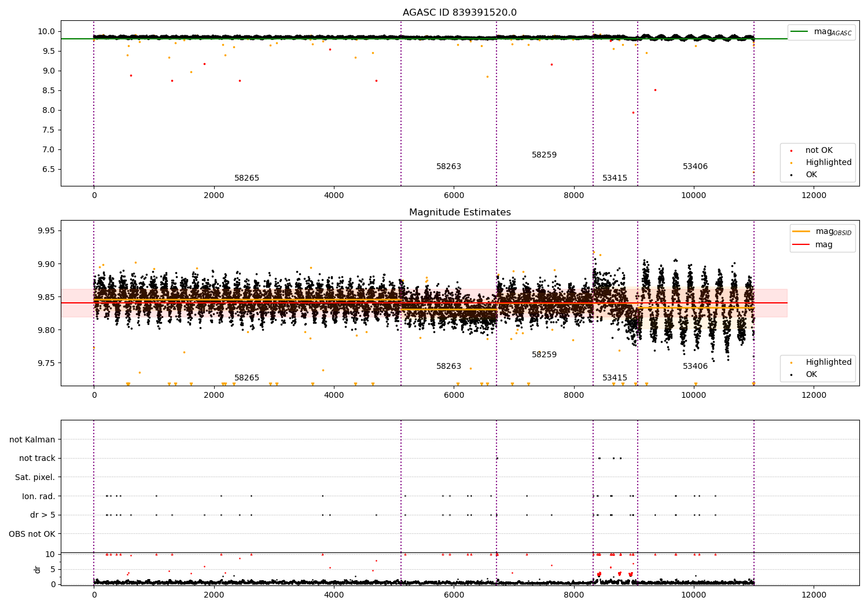Click obsid label 58259 in AGASC plot

544,155
